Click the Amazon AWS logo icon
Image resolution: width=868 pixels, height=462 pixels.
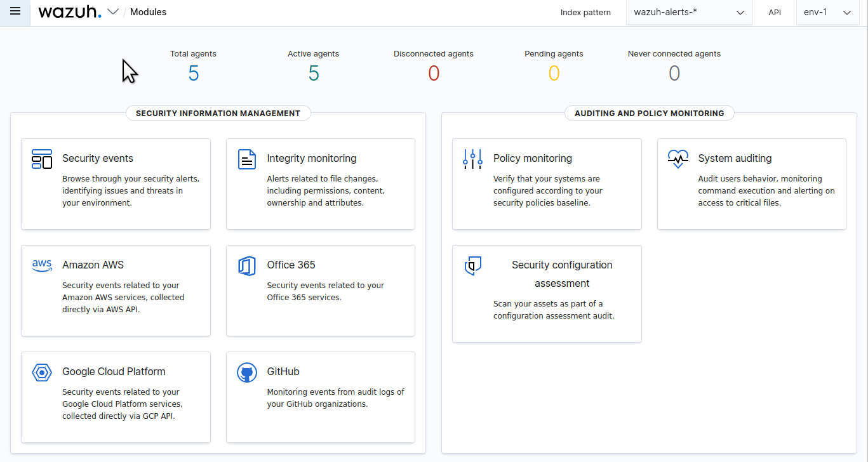[42, 265]
